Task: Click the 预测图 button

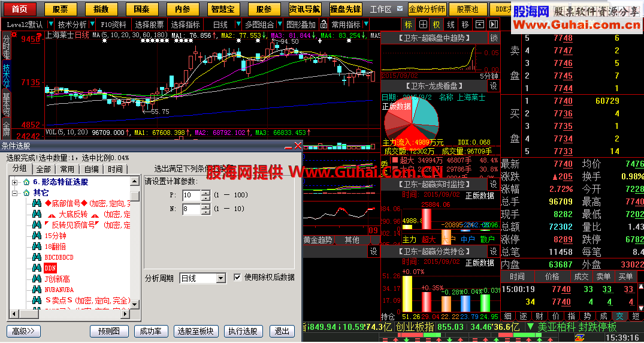Action: click(109, 331)
